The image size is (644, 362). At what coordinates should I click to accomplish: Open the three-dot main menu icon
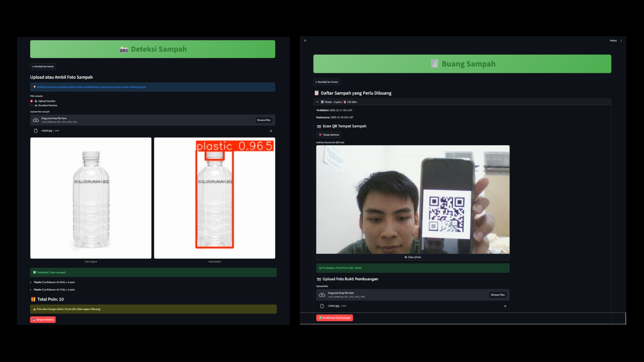point(621,41)
